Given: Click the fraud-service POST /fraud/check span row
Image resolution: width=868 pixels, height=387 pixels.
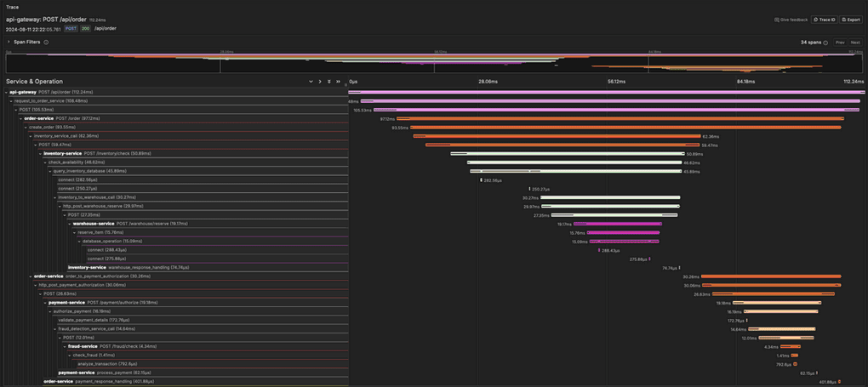Looking at the screenshot, I should click(128, 346).
